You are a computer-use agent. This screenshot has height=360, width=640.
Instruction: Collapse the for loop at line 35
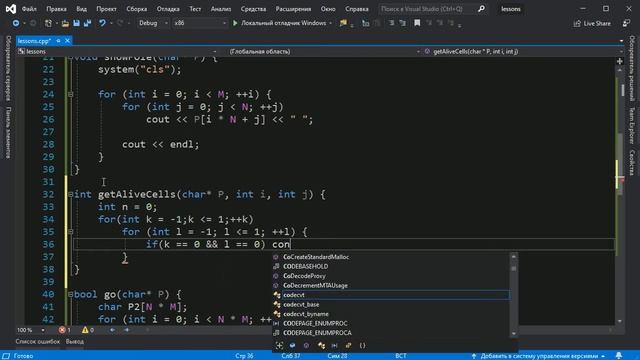pyautogui.click(x=70, y=232)
